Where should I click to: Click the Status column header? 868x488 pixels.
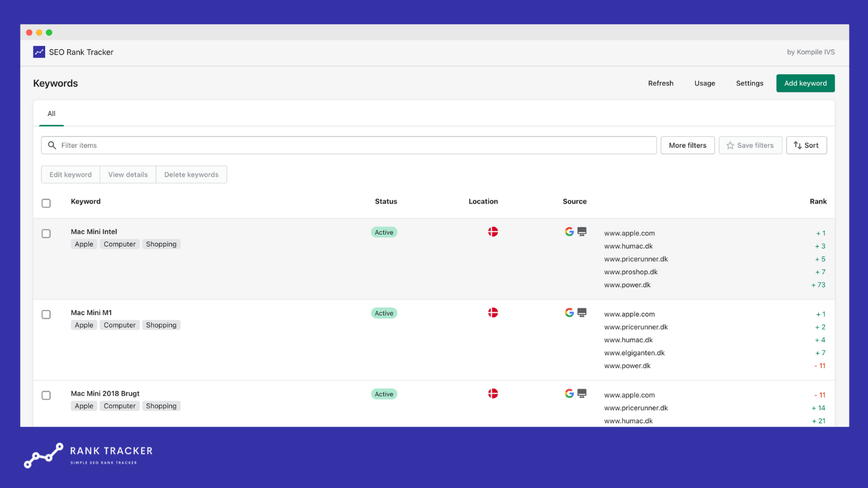tap(386, 201)
